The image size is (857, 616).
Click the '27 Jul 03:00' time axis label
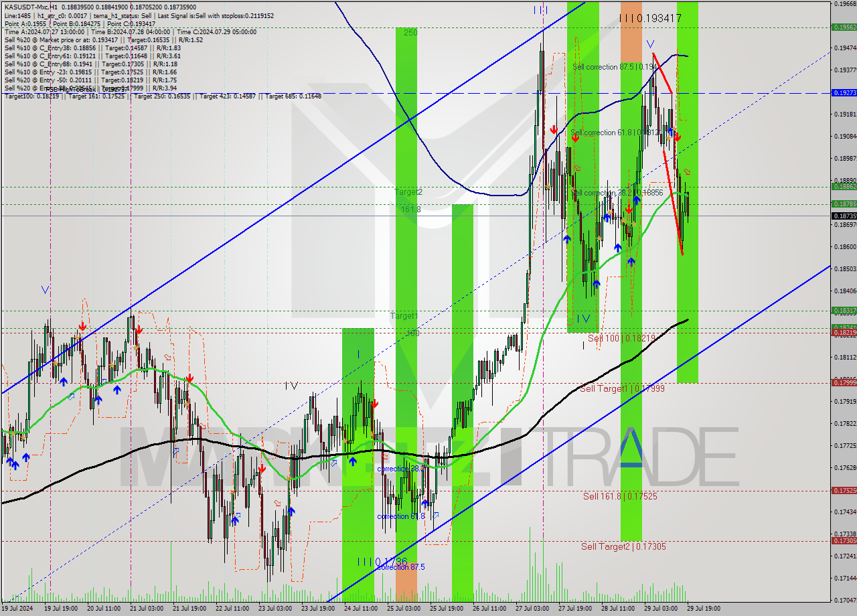coord(533,609)
